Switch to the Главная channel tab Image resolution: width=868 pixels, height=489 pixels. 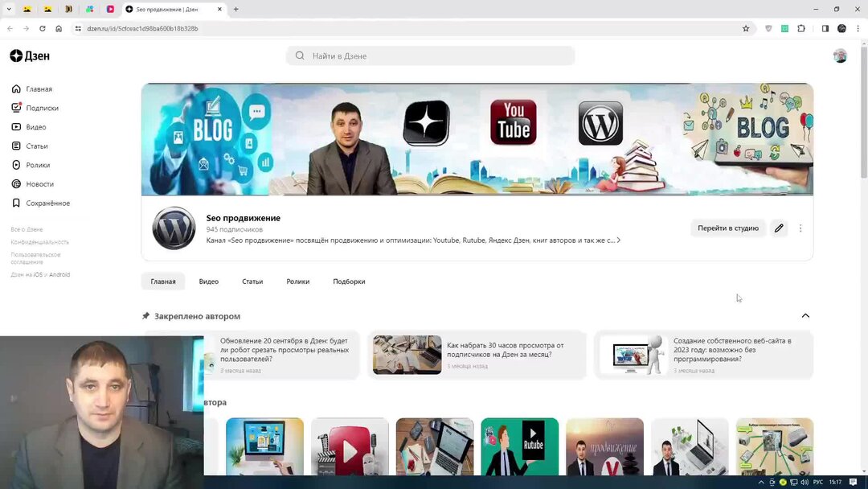163,281
